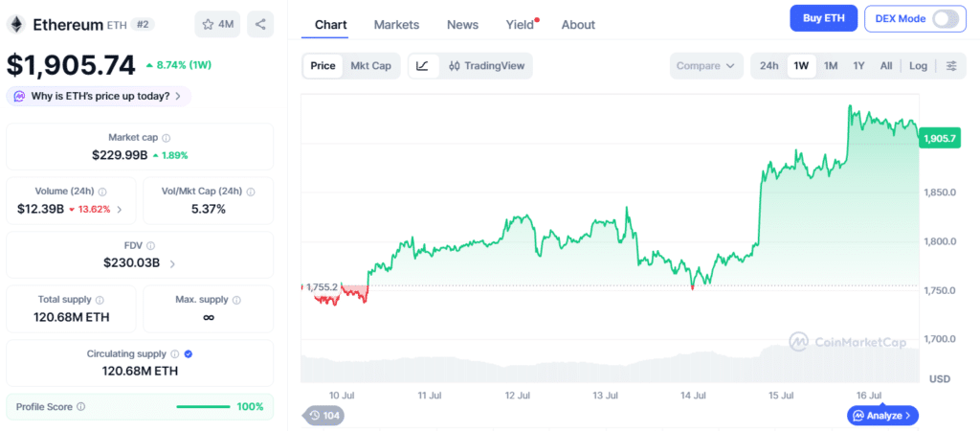980x431 pixels.
Task: Expand the FDV chevron arrow
Action: (172, 264)
